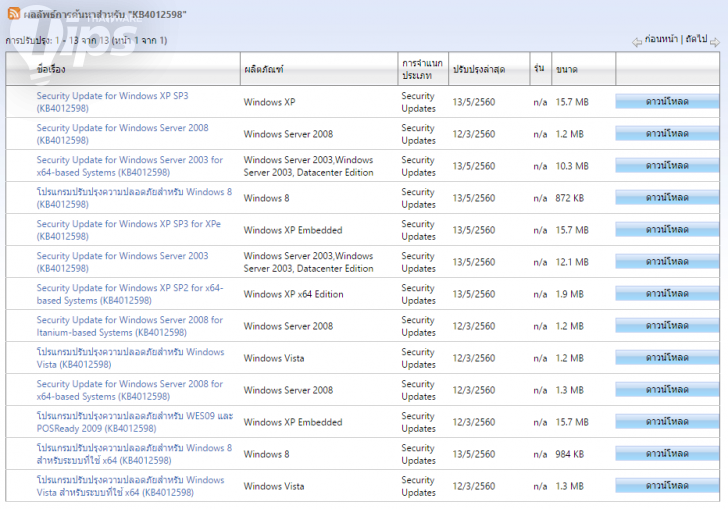
Task: Download the Server 2003 12.1 MB update
Action: pos(667,261)
